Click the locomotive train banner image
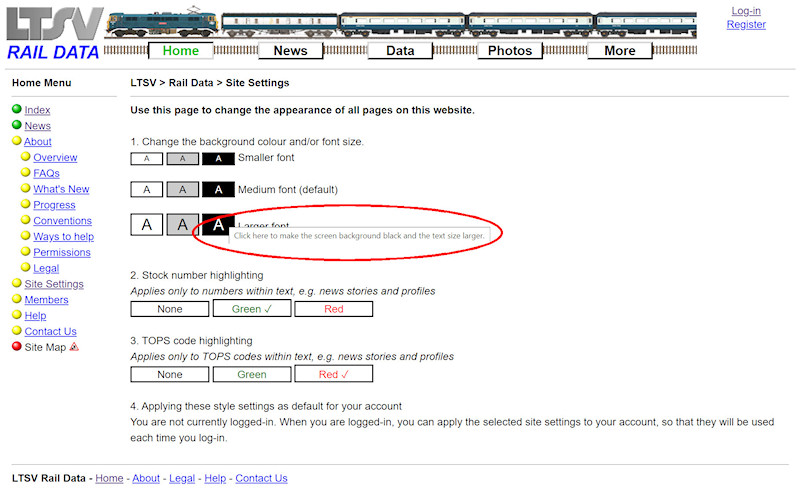The height and width of the screenshot is (497, 800). [x=400, y=26]
